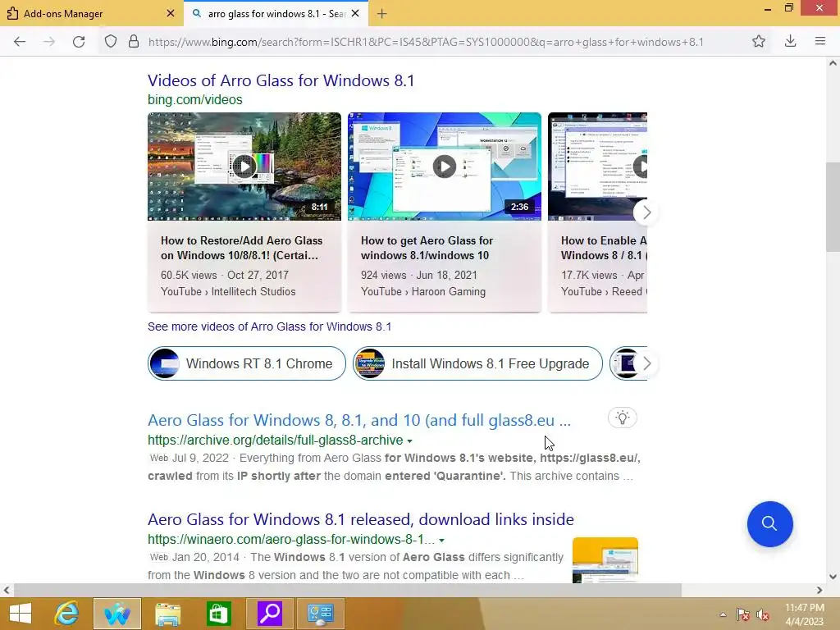Click the forward navigation arrow

[x=49, y=41]
